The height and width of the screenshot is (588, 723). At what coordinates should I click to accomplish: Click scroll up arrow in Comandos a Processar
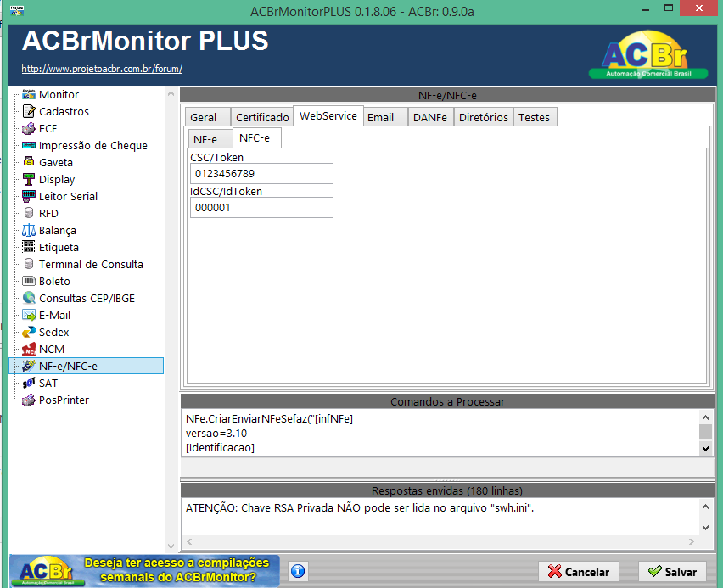[705, 417]
